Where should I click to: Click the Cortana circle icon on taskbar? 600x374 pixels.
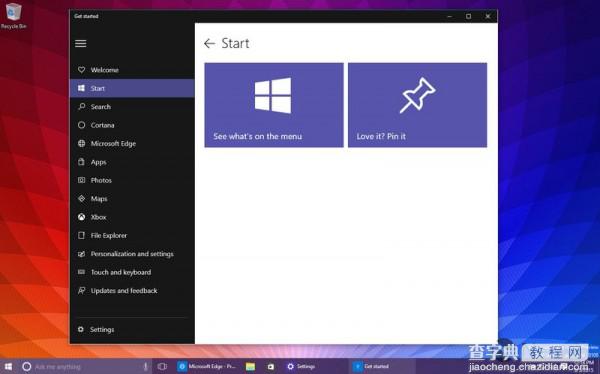(26, 366)
